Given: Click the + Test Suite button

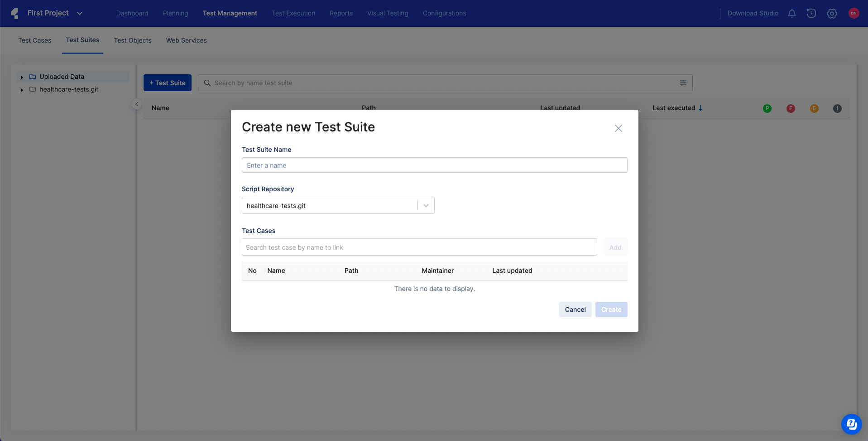Looking at the screenshot, I should click(x=168, y=83).
